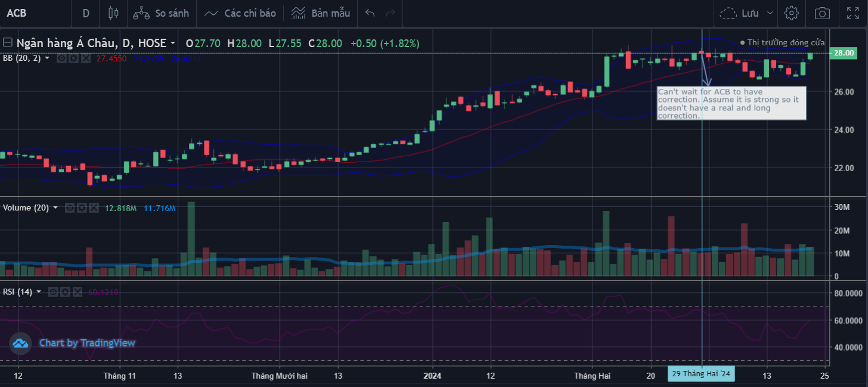Viewport: 868px width, 387px height.
Task: Toggle fullscreen mode
Action: coord(853,13)
